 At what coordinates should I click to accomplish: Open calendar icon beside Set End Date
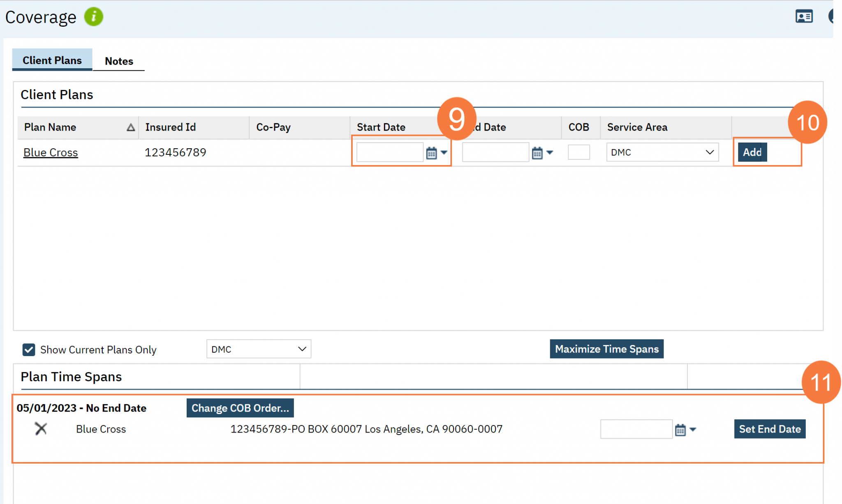pyautogui.click(x=680, y=430)
